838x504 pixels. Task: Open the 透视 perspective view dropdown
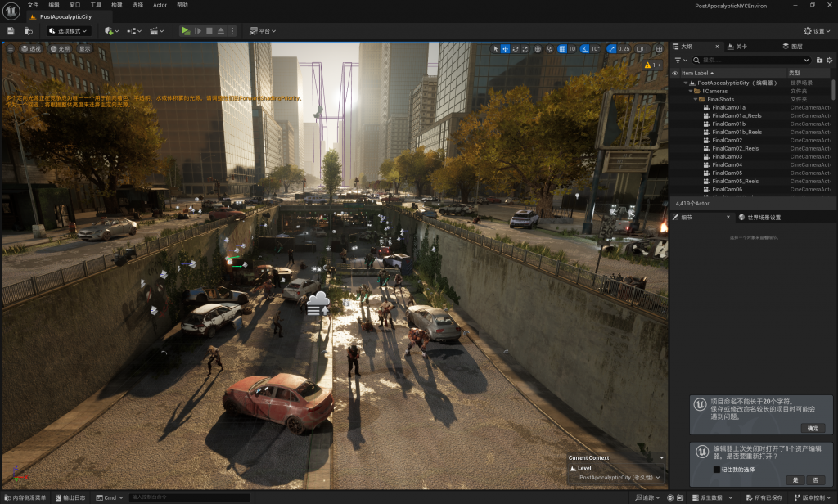coord(31,48)
